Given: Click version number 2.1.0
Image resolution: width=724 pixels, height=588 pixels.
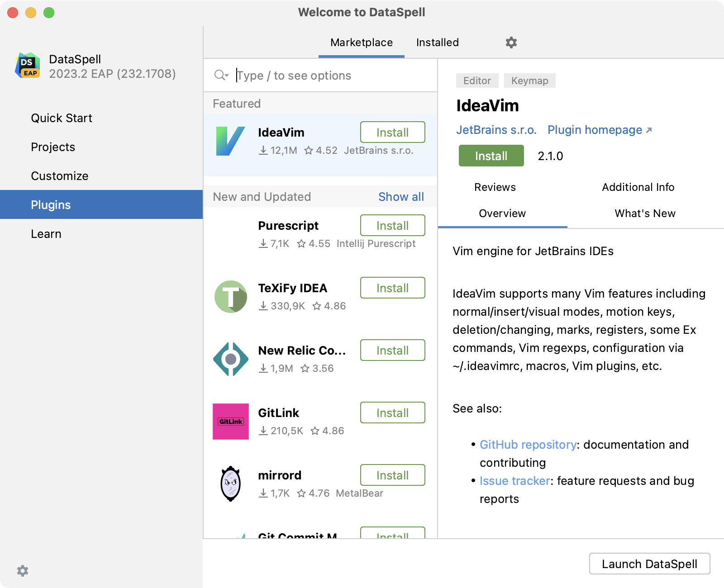Looking at the screenshot, I should coord(550,156).
